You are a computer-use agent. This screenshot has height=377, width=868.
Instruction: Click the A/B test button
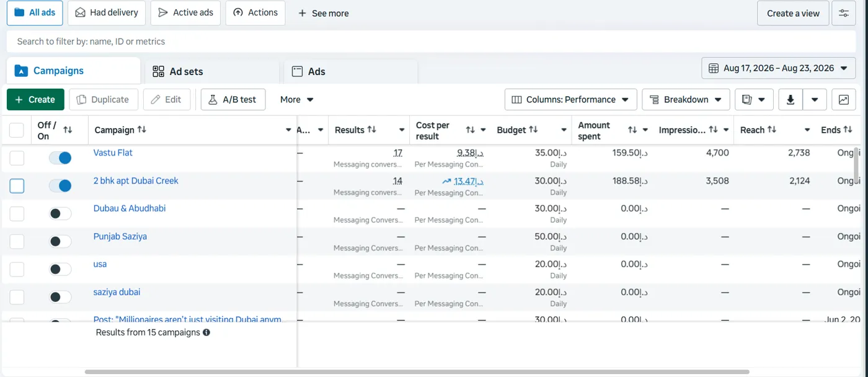233,99
